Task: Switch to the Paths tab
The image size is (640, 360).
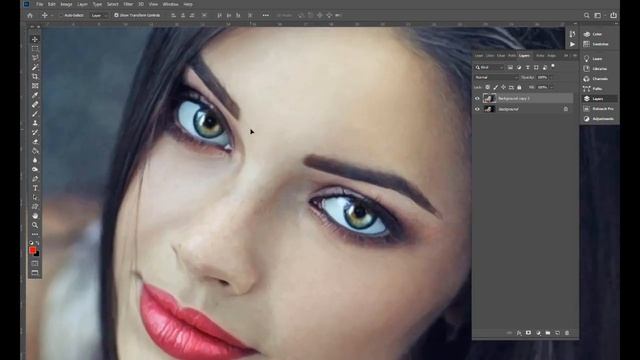Action: point(512,56)
